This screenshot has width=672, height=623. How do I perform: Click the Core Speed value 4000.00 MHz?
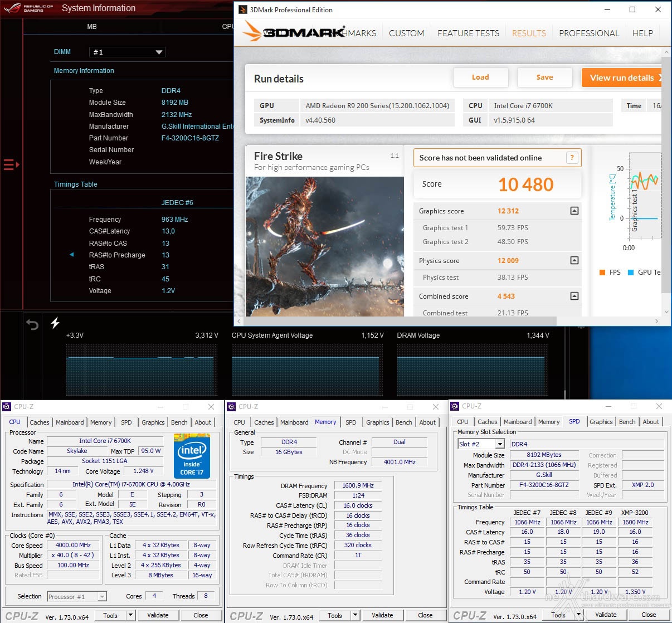(73, 546)
